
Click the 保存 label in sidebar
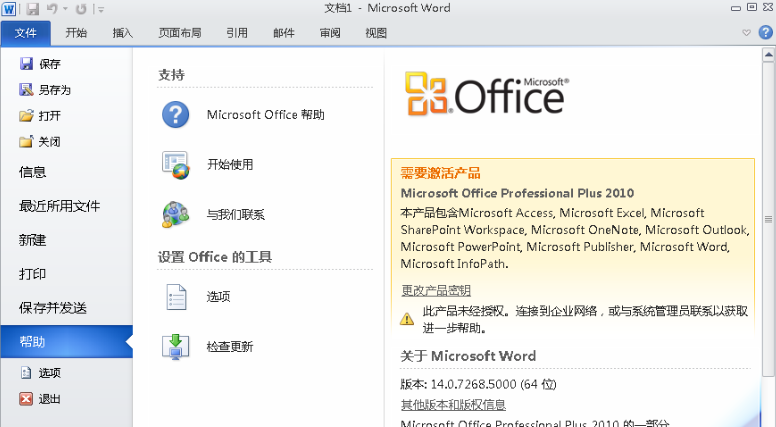coord(49,64)
